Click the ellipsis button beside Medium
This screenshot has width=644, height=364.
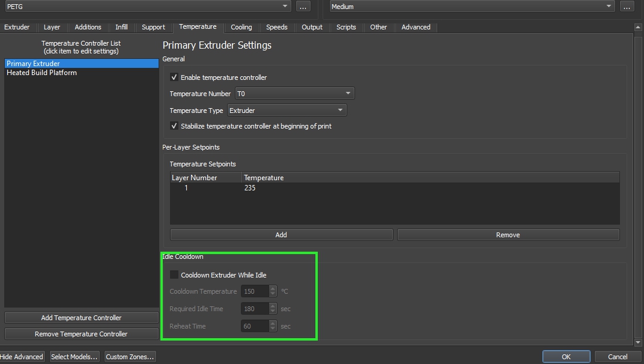627,7
